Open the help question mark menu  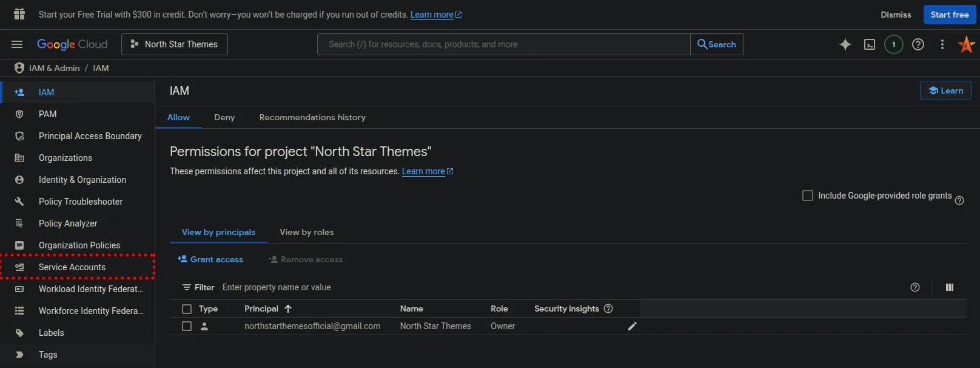(918, 44)
